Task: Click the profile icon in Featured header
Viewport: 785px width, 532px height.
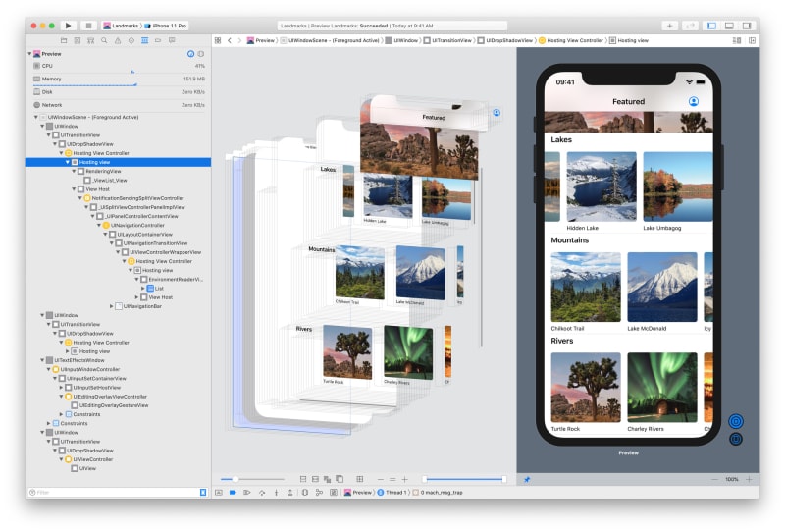Action: [x=694, y=101]
